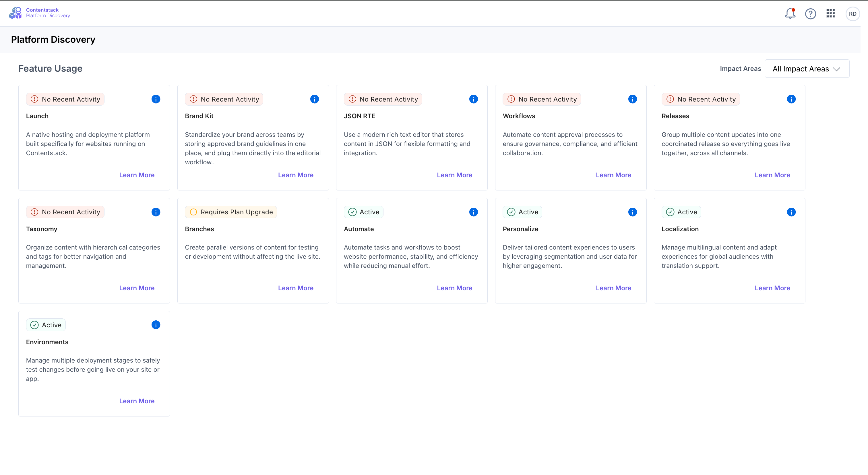Click the green check icon on Automate status
868x475 pixels.
coord(352,212)
